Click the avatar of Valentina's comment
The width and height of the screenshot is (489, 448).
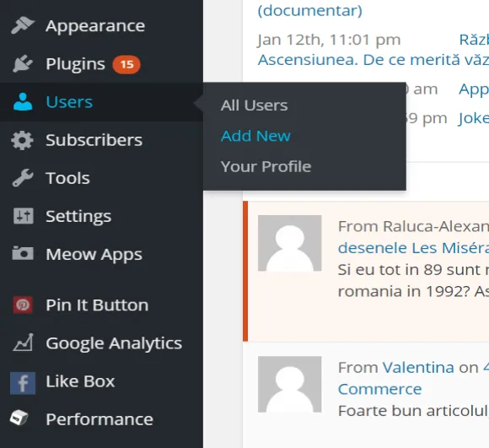pyautogui.click(x=289, y=384)
